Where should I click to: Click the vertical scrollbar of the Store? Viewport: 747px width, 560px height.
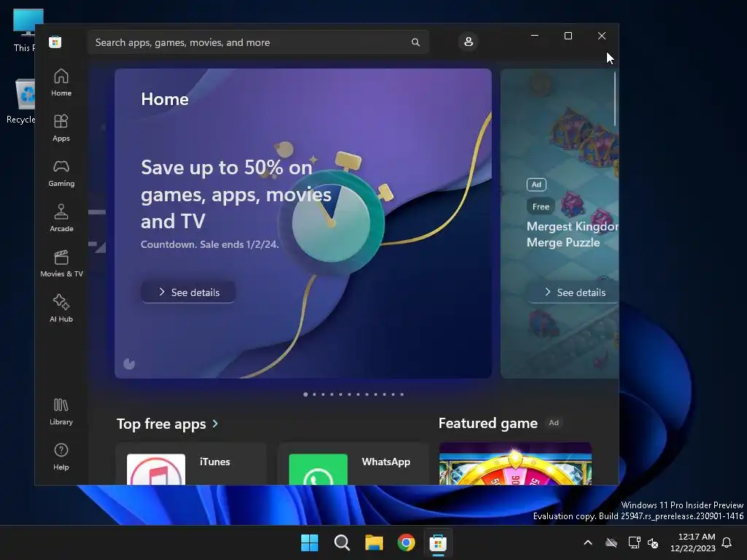click(615, 98)
